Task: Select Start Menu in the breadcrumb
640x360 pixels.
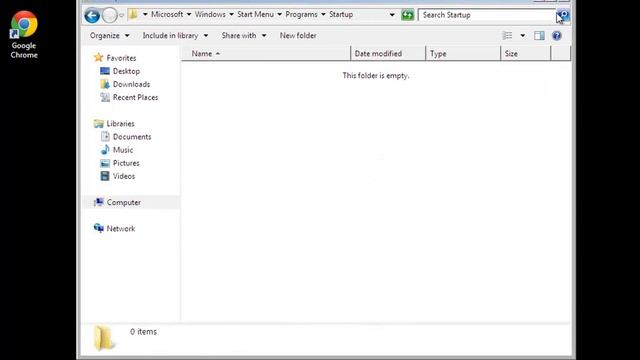Action: coord(256,14)
